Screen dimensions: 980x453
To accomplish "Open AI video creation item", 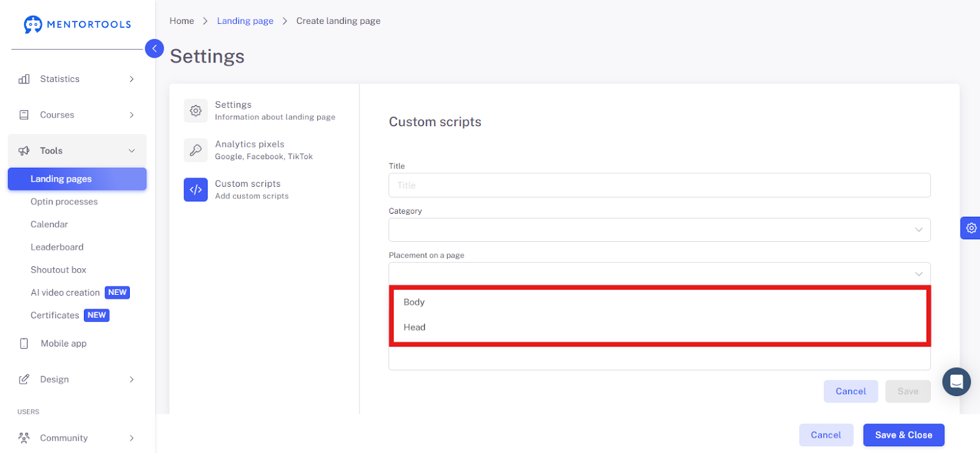I will (80, 293).
